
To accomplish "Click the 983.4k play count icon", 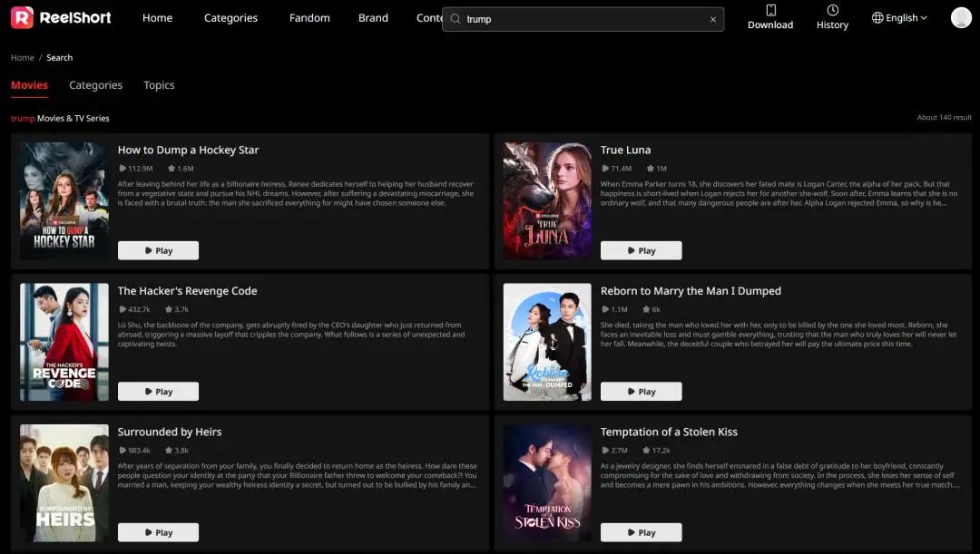I will click(122, 451).
